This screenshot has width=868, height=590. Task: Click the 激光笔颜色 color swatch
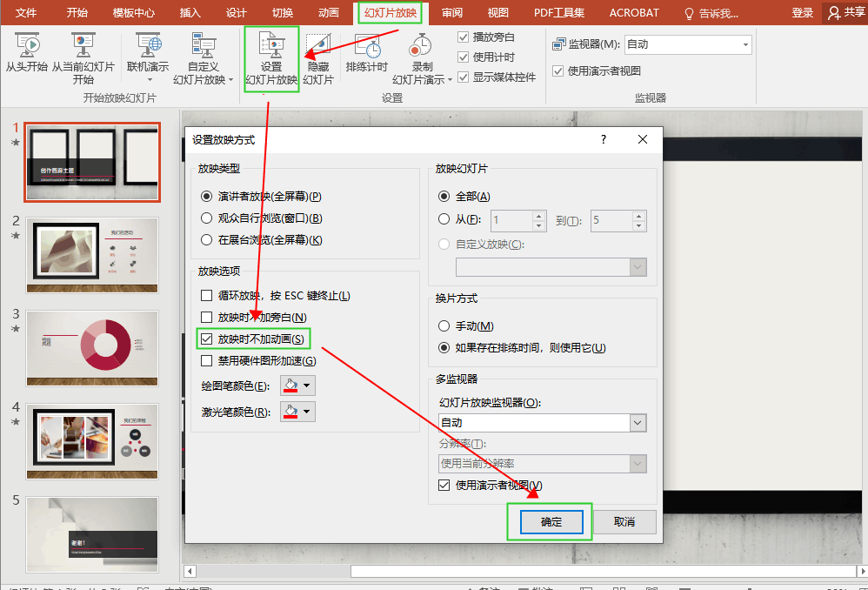[290, 411]
